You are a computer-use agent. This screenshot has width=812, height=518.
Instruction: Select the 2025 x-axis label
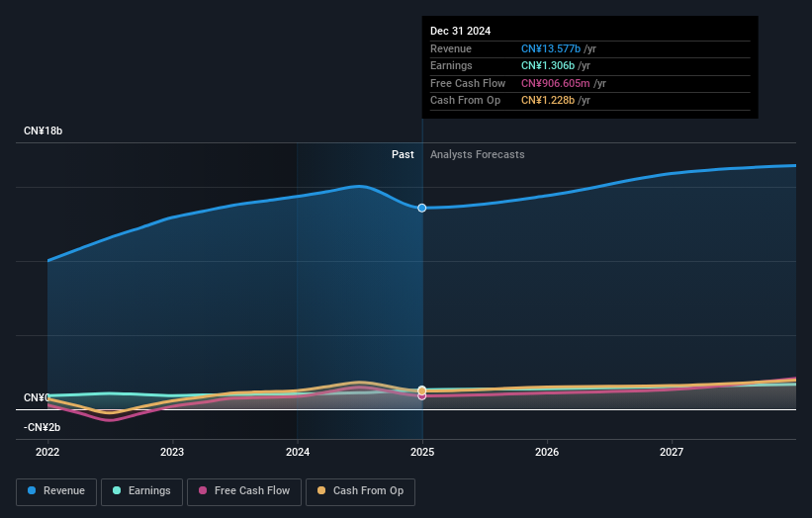point(422,453)
